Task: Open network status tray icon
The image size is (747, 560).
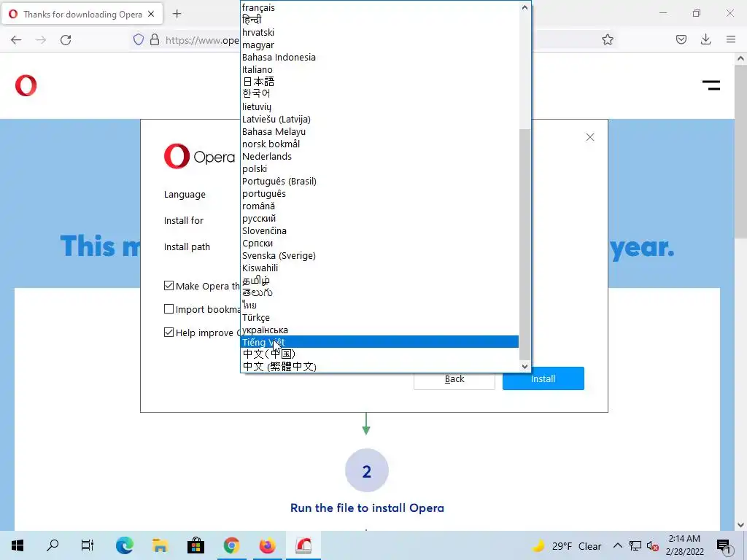Action: (x=635, y=545)
